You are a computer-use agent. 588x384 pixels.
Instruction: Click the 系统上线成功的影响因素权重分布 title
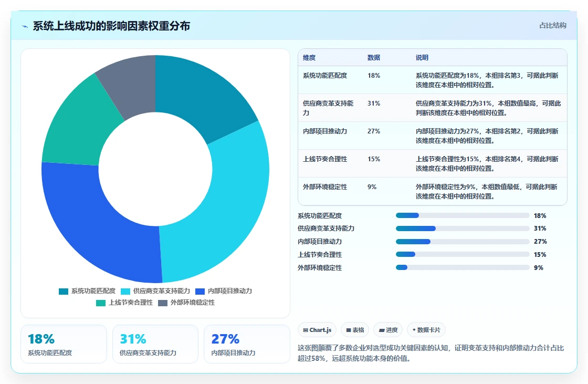[x=111, y=26]
